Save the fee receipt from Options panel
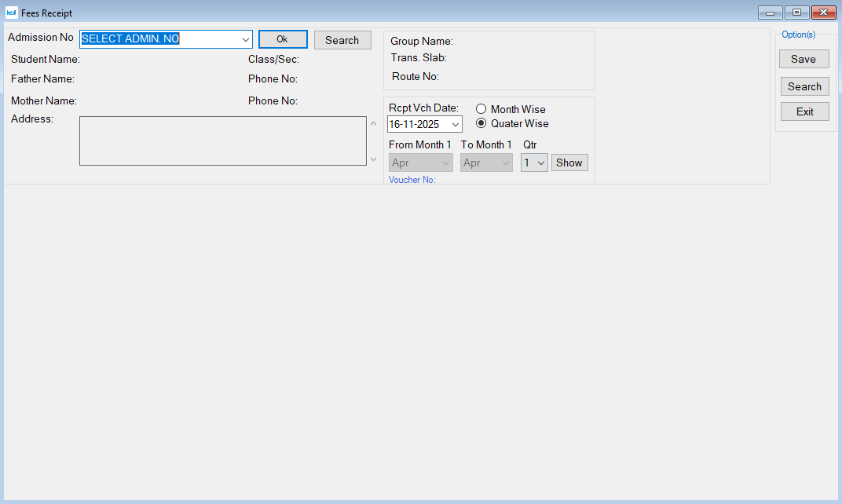 click(804, 59)
